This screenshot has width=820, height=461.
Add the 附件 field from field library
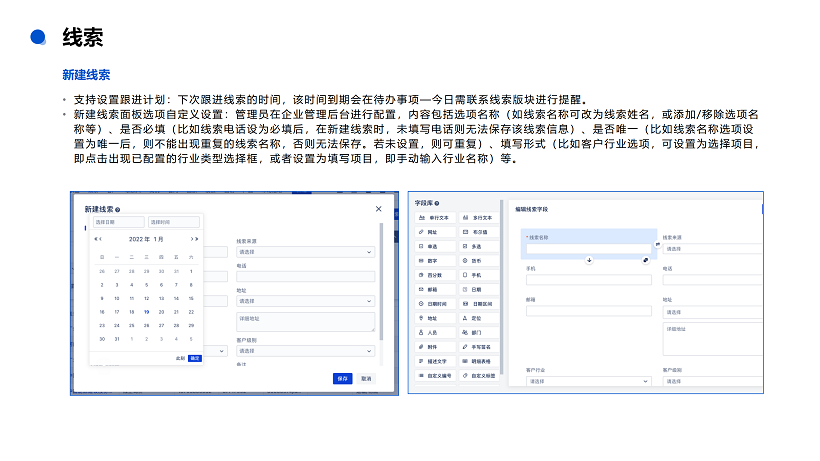tap(435, 347)
